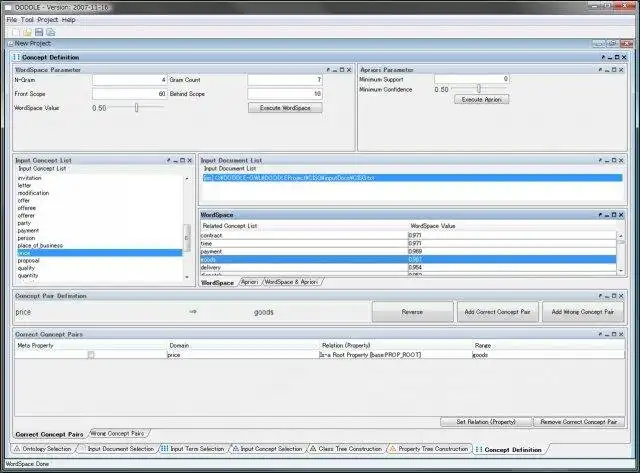Image resolution: width=640 pixels, height=473 pixels.
Task: Click the Open project folder icon
Action: pos(27,32)
